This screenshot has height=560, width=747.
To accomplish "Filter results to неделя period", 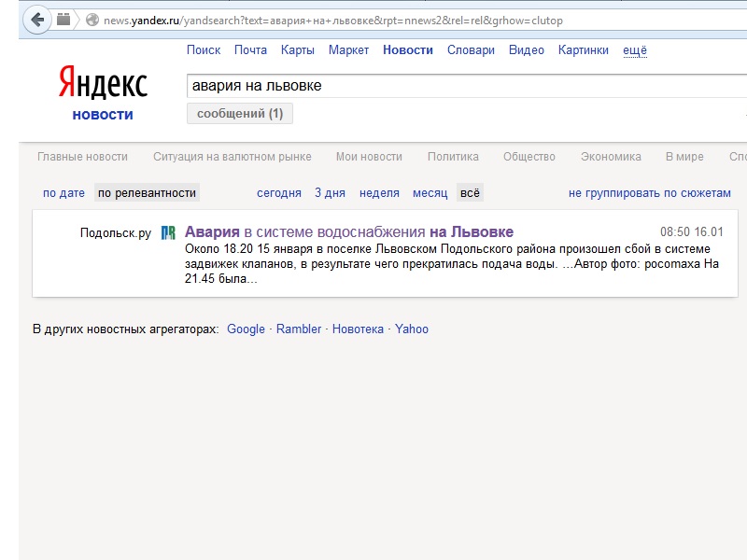I will tap(379, 193).
